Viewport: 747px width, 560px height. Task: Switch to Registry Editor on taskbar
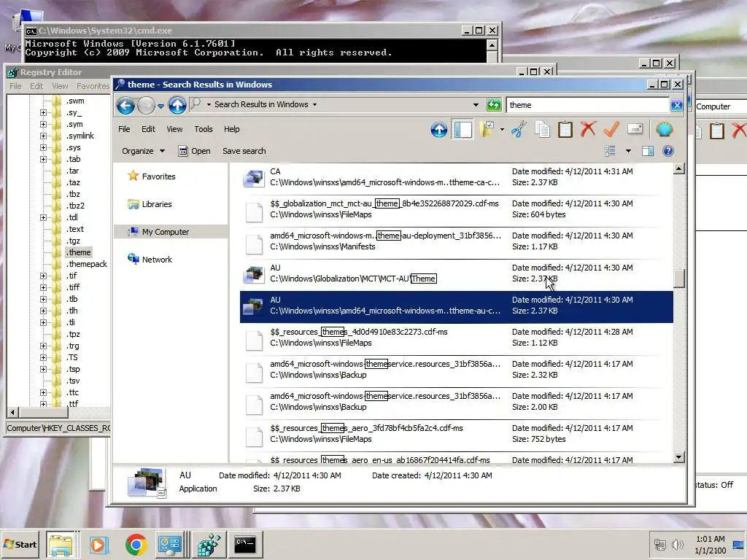(x=209, y=544)
